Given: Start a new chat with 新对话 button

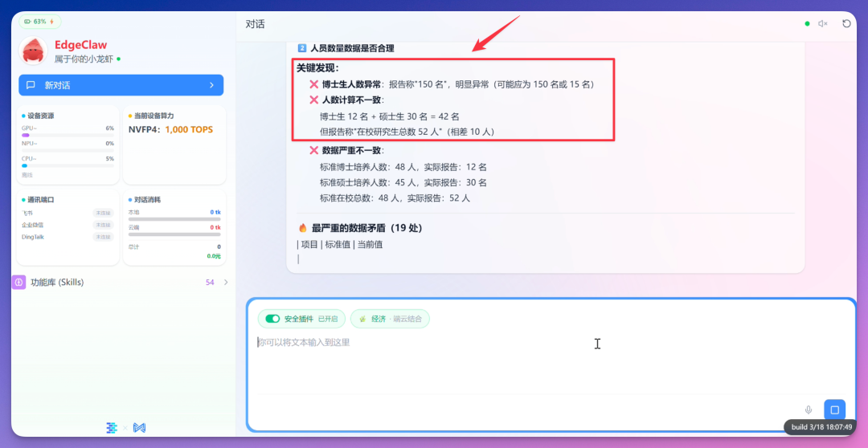Looking at the screenshot, I should (x=121, y=85).
